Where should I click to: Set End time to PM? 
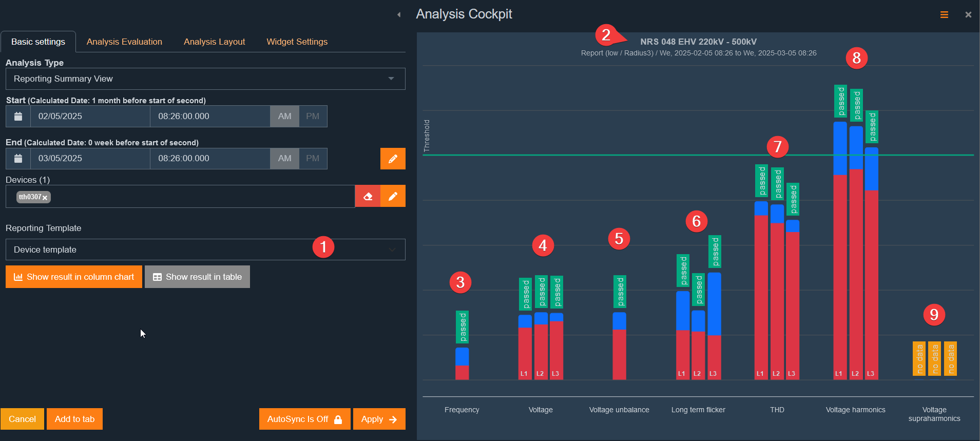tap(312, 159)
